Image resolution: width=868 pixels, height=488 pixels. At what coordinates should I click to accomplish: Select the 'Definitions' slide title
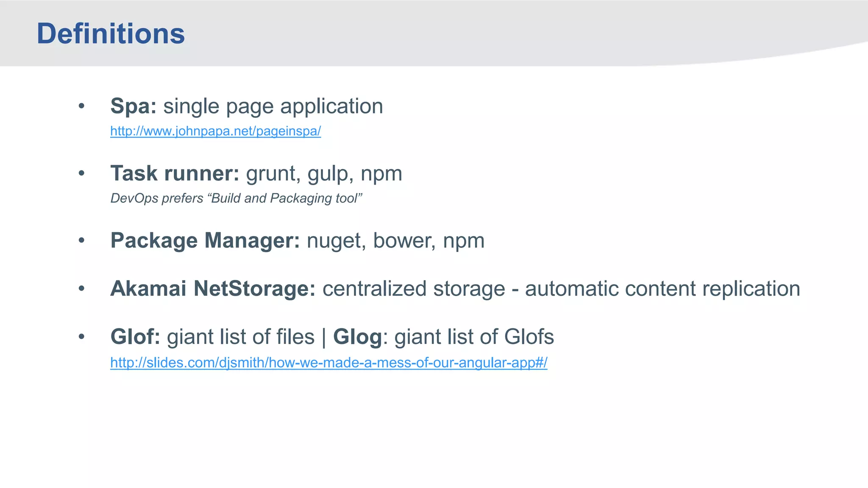111,33
